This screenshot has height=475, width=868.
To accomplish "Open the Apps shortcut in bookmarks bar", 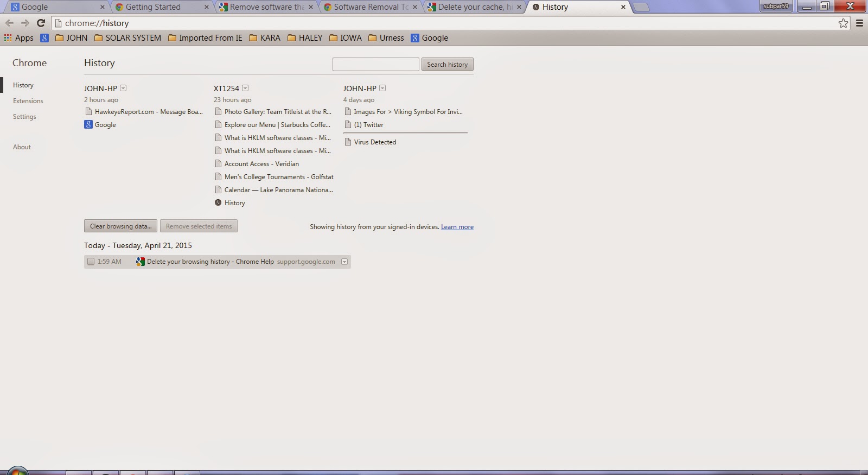I will tap(19, 38).
